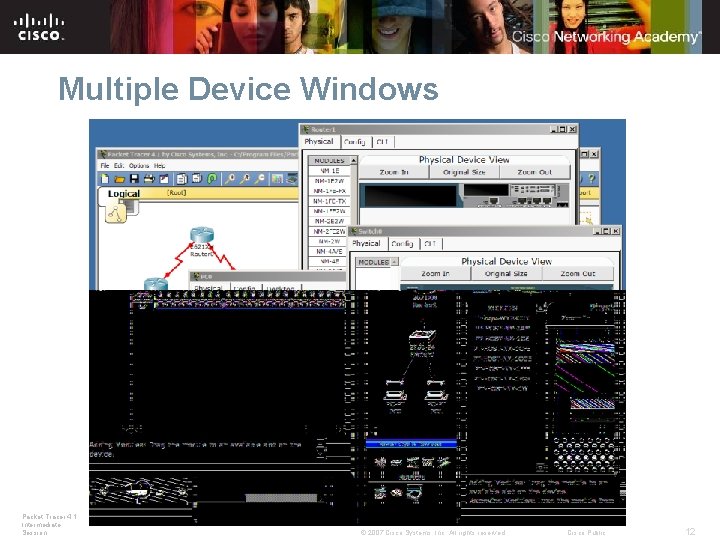720x540 pixels.
Task: Click the MODULES header in Router1 window
Action: tap(329, 161)
